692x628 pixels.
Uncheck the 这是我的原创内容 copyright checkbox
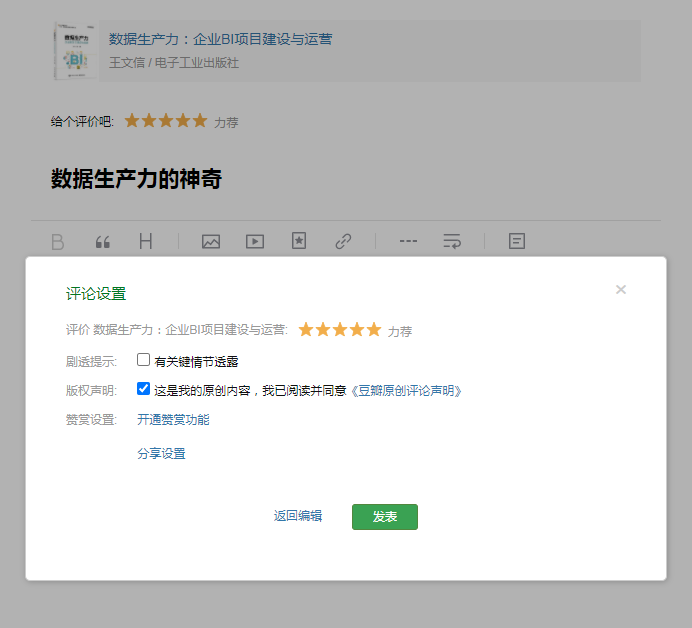click(x=143, y=389)
